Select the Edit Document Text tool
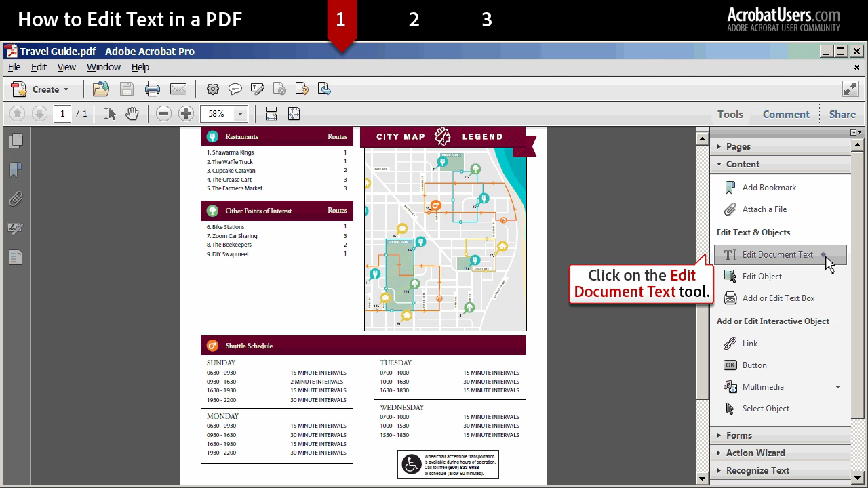 (x=777, y=255)
